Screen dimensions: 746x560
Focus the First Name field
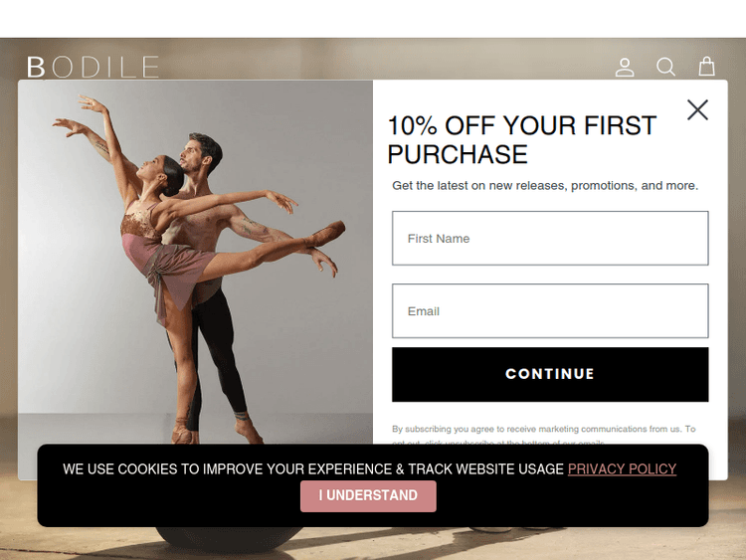click(550, 238)
